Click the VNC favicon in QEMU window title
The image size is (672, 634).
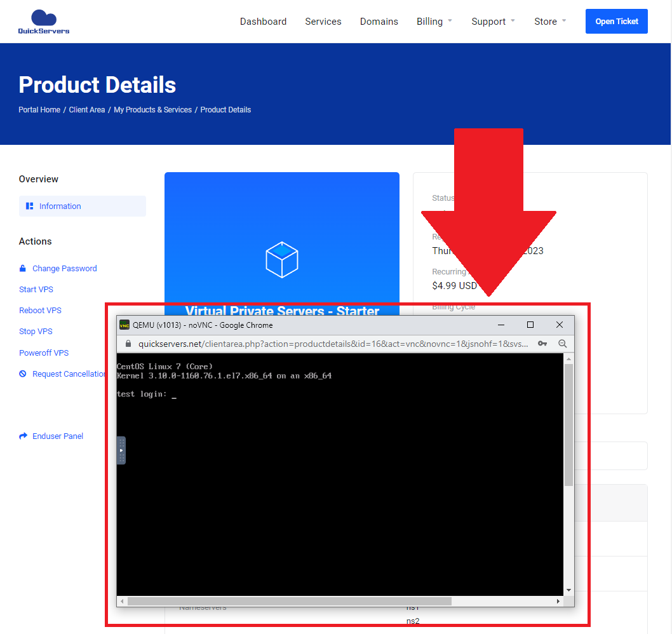pos(124,325)
